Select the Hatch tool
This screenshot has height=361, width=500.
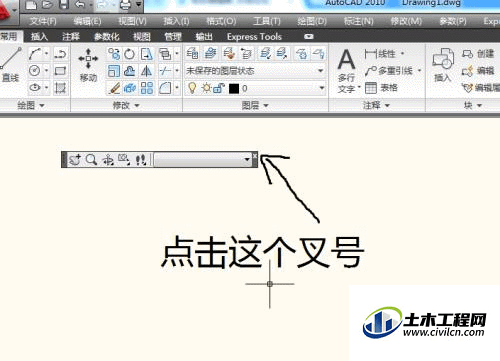pyautogui.click(x=60, y=88)
